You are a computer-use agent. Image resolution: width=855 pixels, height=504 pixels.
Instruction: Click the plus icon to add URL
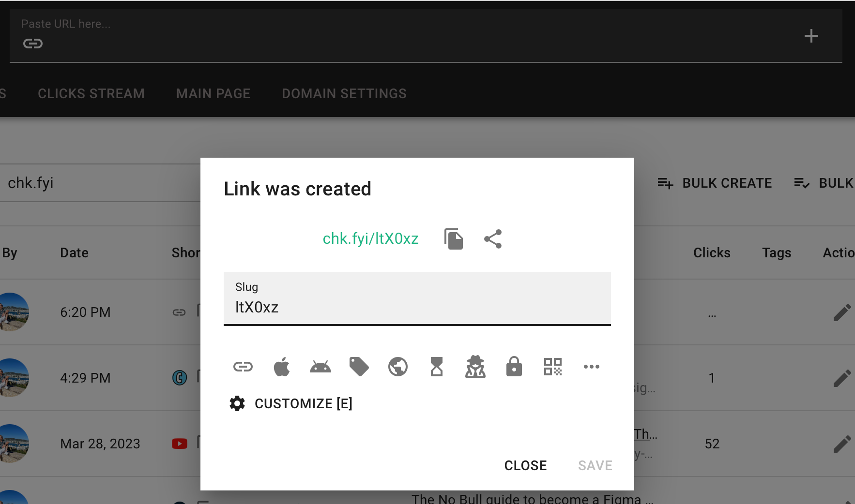811,36
